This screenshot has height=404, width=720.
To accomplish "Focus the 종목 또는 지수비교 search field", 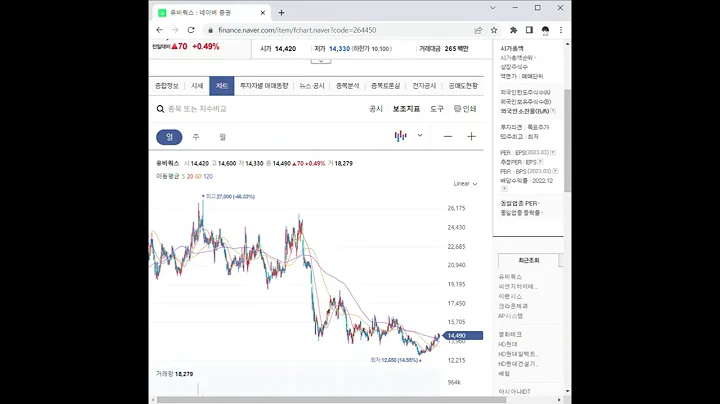I will pos(197,109).
